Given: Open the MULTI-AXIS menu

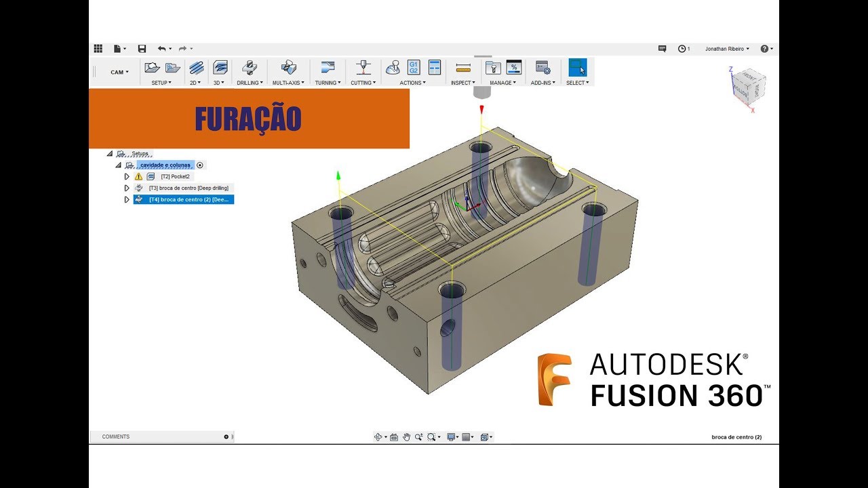Looking at the screenshot, I should coord(288,83).
